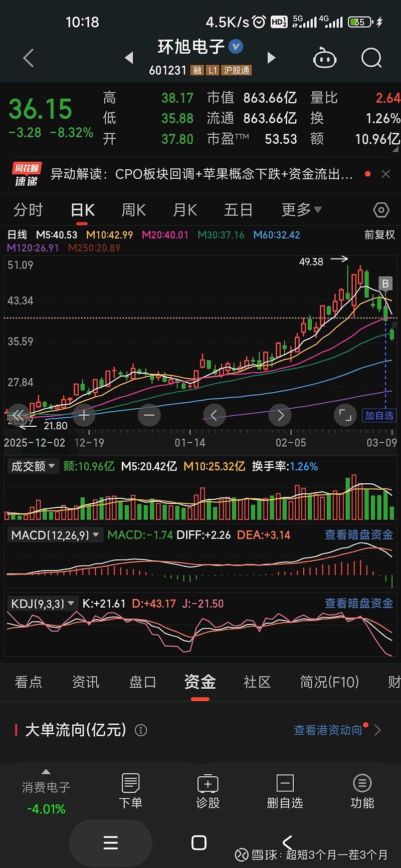
Task: Move chart right one candle
Action: [280, 415]
